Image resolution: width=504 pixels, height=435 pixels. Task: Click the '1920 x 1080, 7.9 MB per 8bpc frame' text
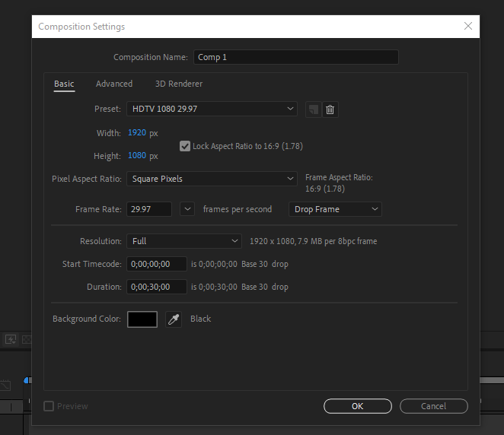[314, 241]
